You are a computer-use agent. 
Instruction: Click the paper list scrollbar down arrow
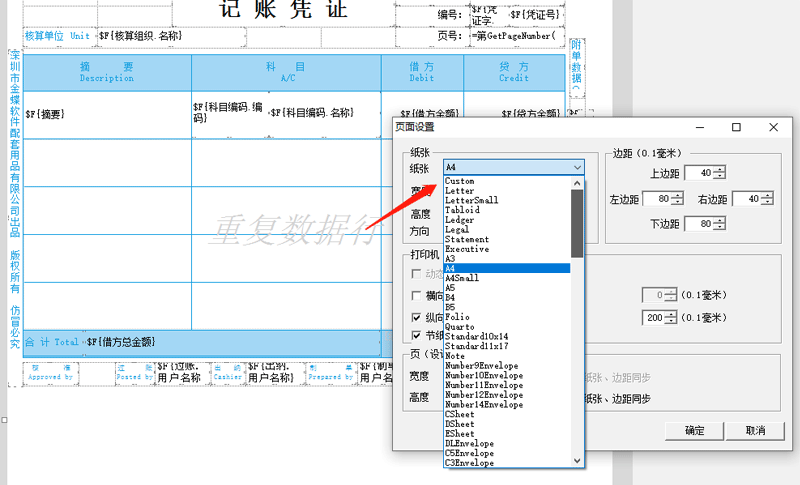[577, 461]
